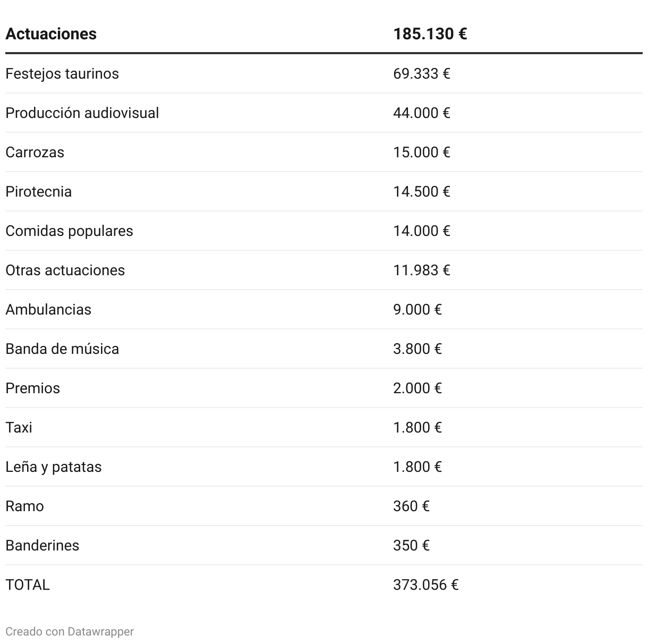Click the Otras actuaciones row label
Screen dimensions: 648x644
click(65, 270)
